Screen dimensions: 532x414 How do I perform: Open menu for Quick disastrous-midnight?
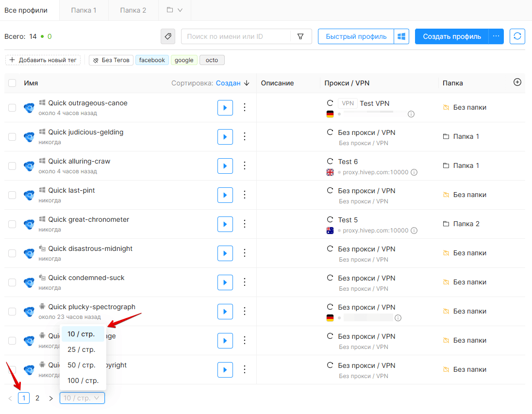coord(245,253)
